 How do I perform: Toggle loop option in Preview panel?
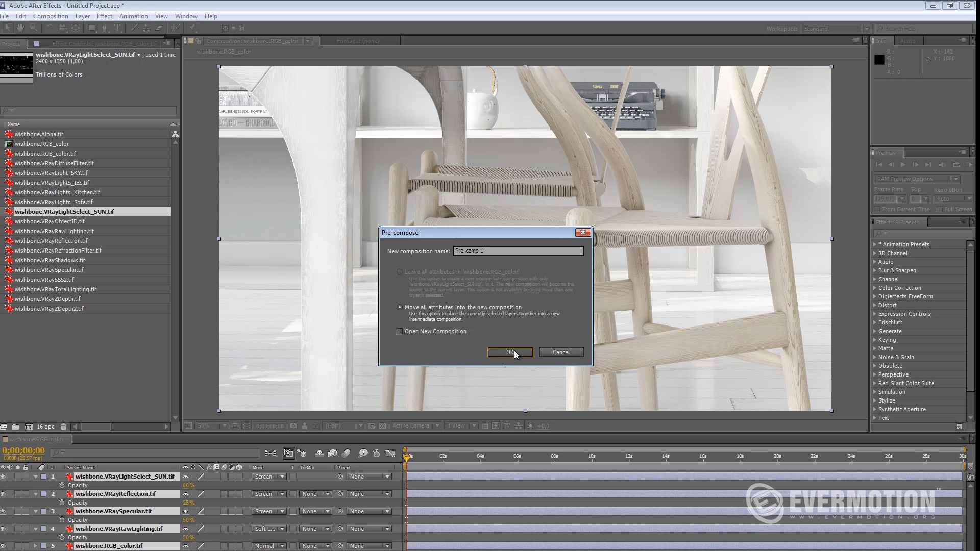(956, 165)
